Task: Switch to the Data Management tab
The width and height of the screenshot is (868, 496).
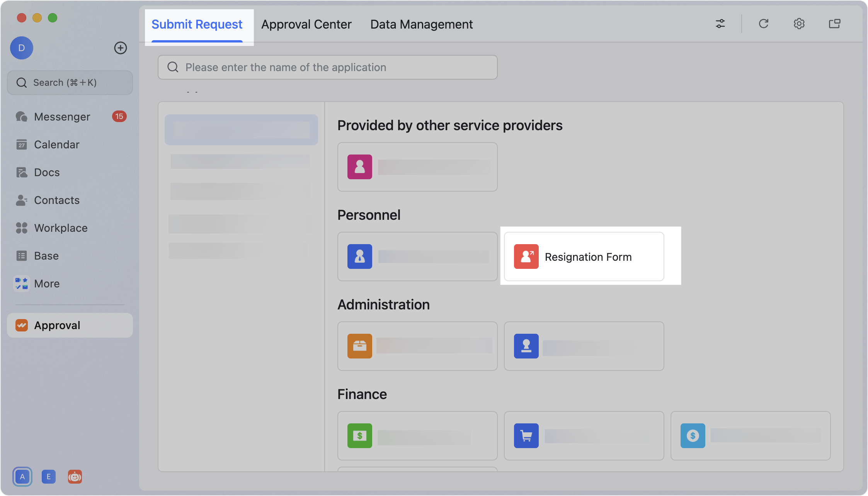Action: [421, 24]
